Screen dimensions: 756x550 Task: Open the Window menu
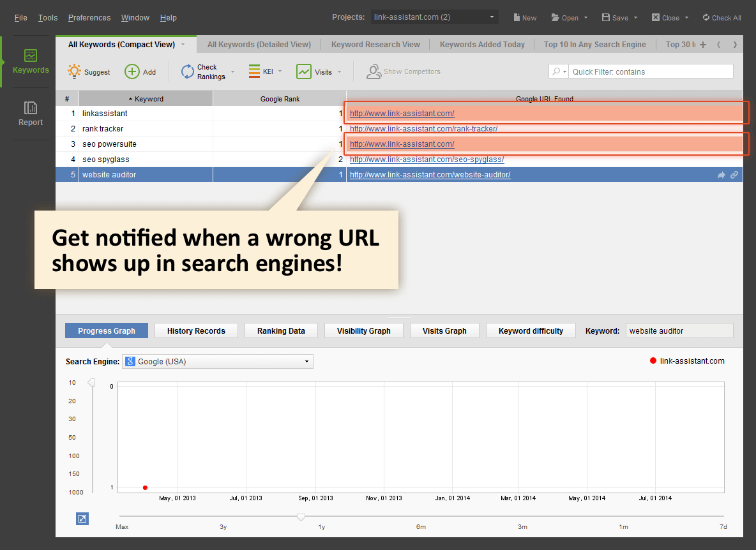135,17
